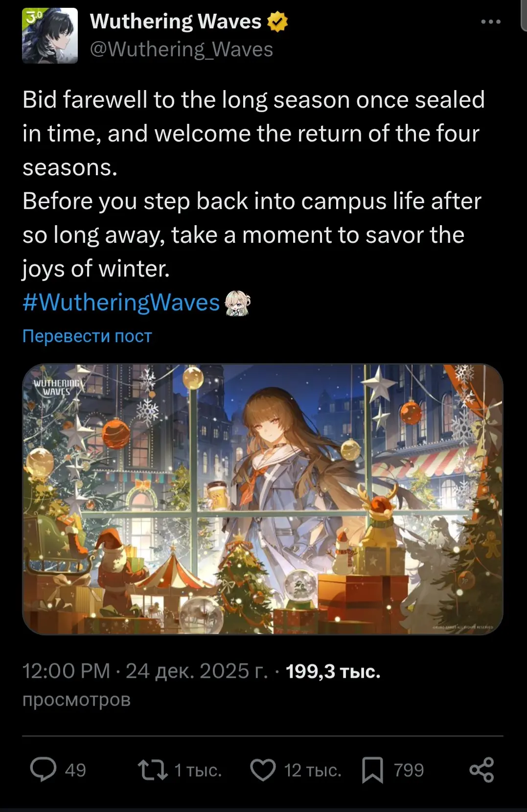Click the reply speech bubble icon
This screenshot has height=812, width=527.
tap(44, 770)
